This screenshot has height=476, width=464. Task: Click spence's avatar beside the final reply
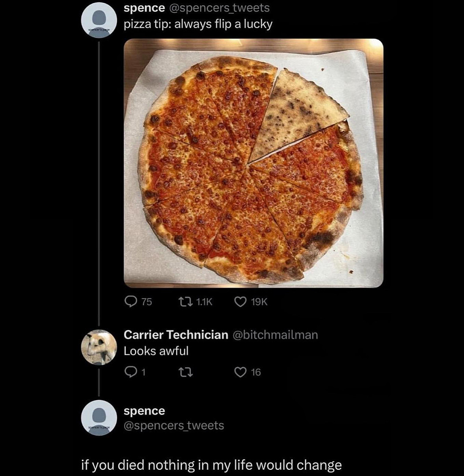coord(99,417)
